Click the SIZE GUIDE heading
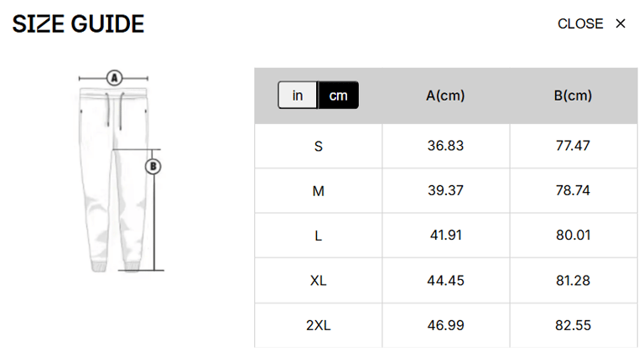644x357 pixels. point(78,24)
